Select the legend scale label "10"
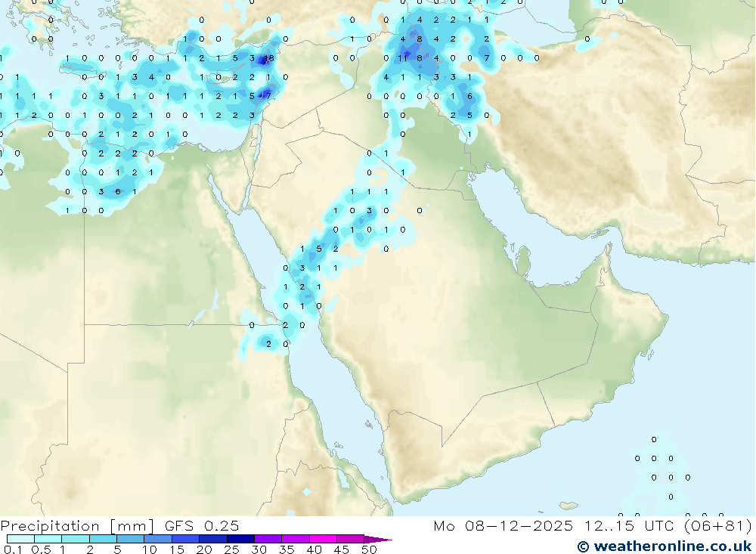This screenshot has height=554, width=756. point(150,549)
